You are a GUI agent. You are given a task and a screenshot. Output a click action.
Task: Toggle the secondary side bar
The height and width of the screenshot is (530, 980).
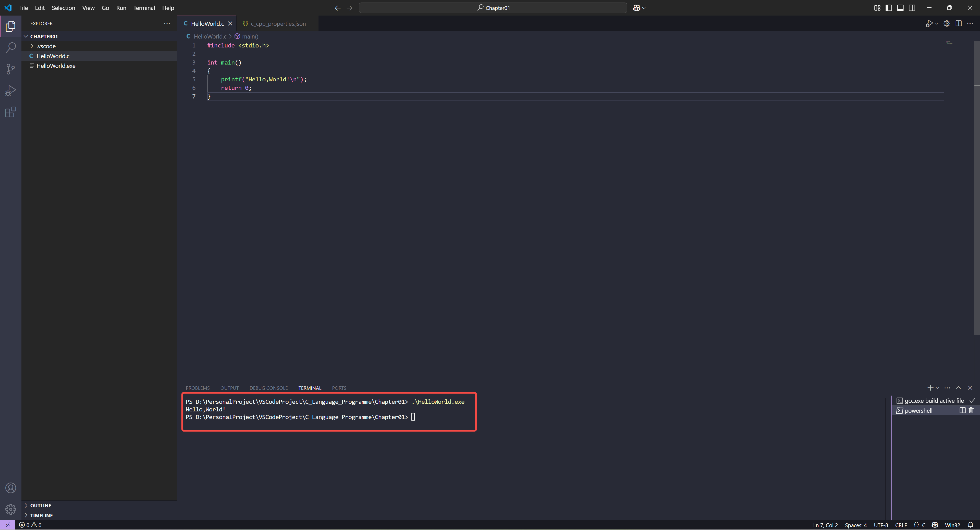click(912, 8)
